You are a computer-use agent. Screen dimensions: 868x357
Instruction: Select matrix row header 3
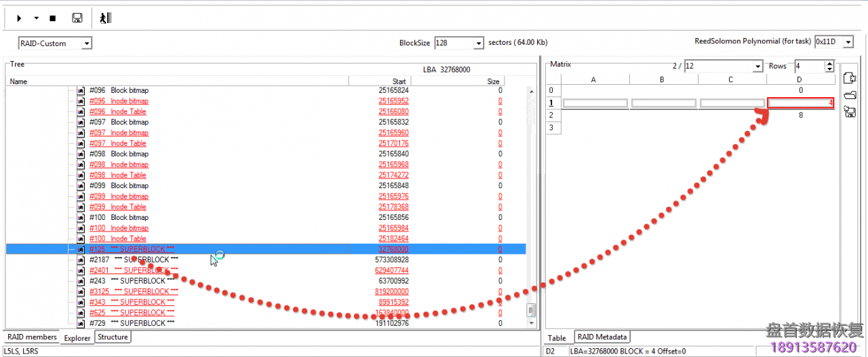(553, 128)
